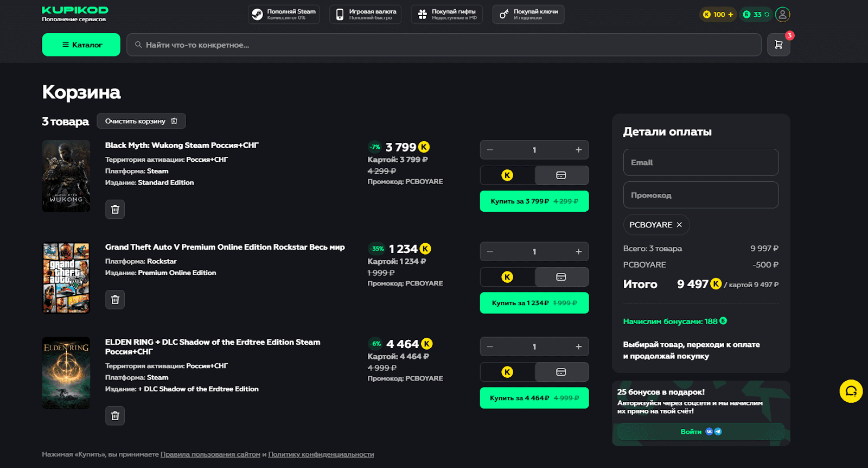Click the K coin balance 100
The width and height of the screenshot is (868, 468).
(x=718, y=15)
